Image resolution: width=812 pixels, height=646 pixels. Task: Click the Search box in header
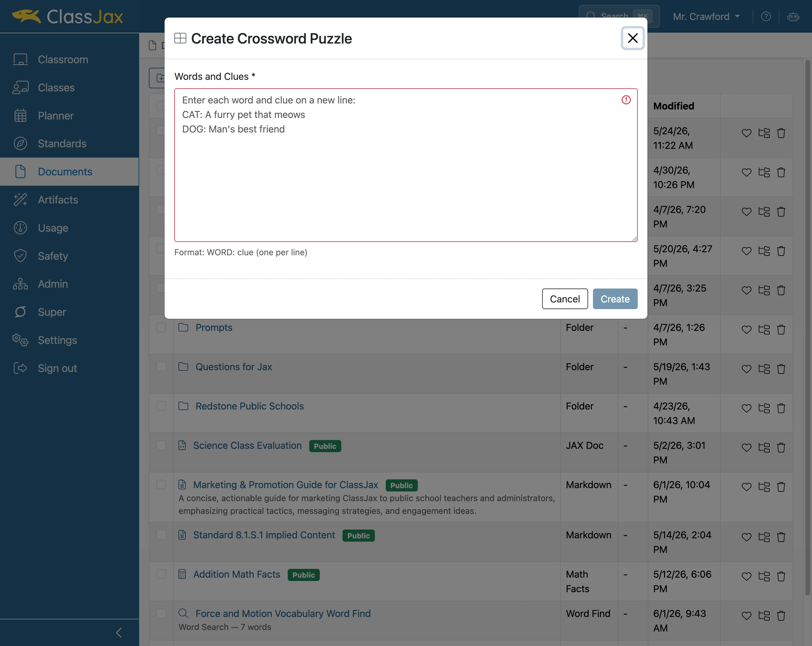click(619, 16)
